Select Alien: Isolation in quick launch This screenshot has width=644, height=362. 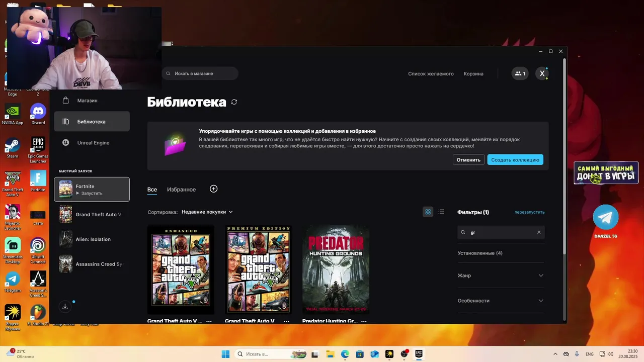[92, 239]
